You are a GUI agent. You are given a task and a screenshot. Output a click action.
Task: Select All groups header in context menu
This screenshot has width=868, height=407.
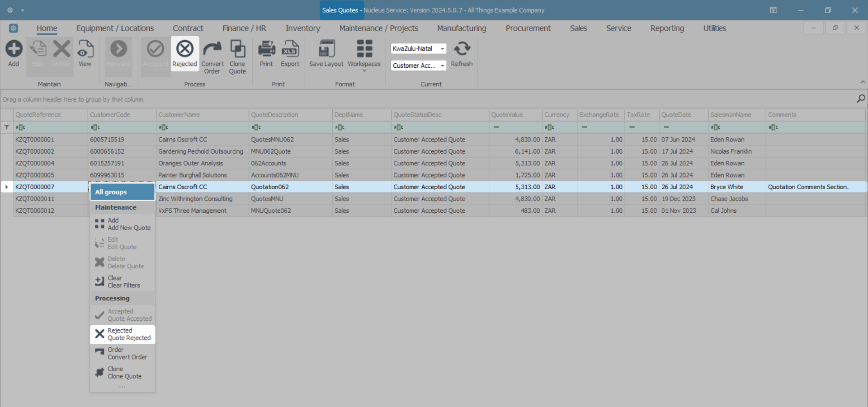point(123,192)
